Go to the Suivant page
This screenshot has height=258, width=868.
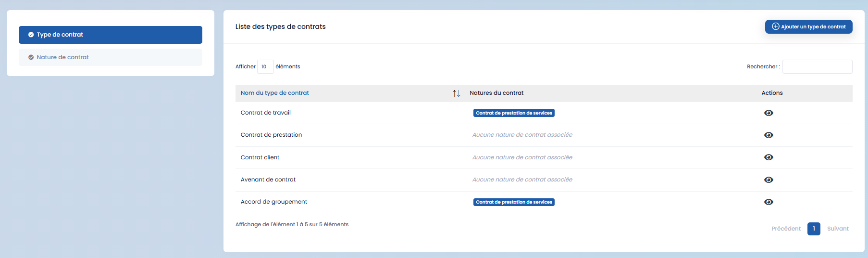tap(837, 229)
